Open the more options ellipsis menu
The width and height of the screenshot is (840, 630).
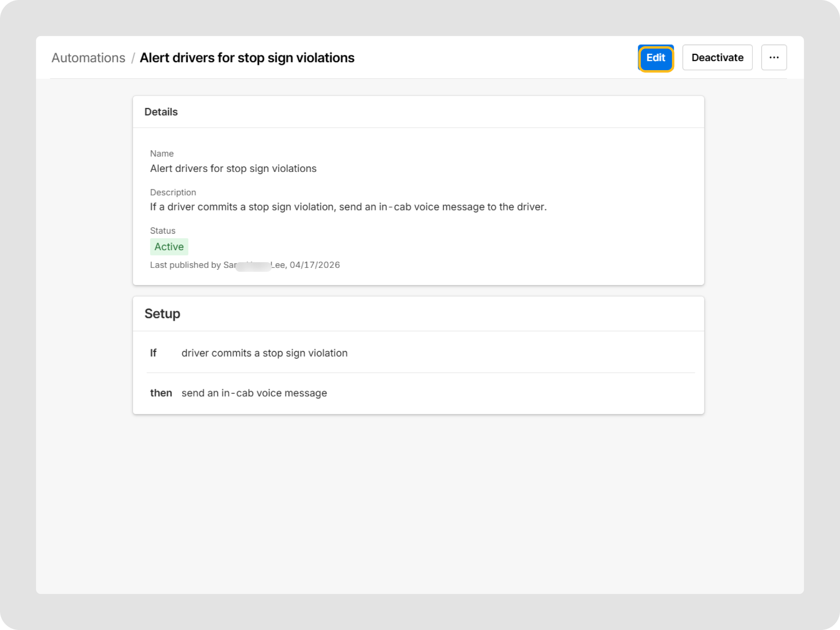point(774,57)
